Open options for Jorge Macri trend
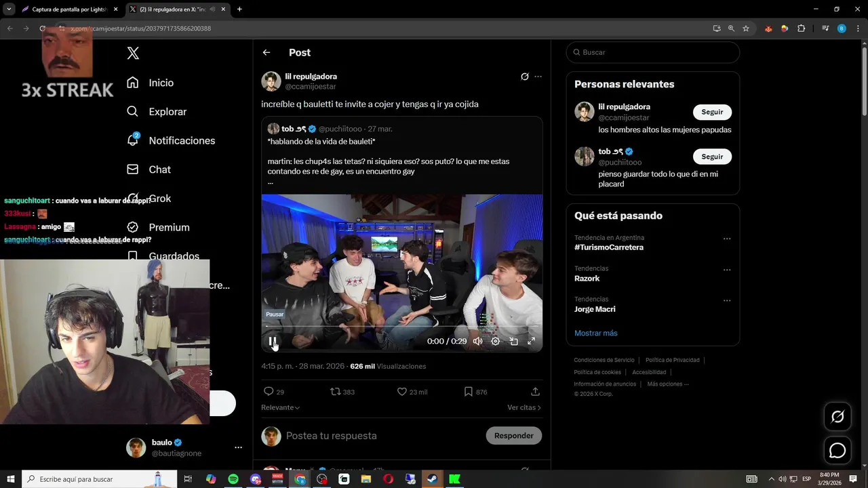This screenshot has width=868, height=488. point(727,300)
